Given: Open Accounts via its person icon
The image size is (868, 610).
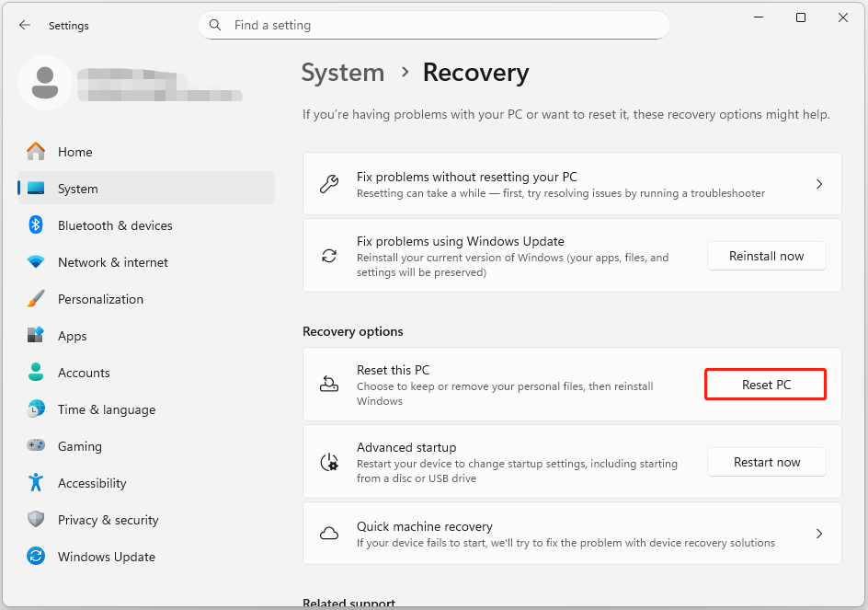Looking at the screenshot, I should point(36,373).
